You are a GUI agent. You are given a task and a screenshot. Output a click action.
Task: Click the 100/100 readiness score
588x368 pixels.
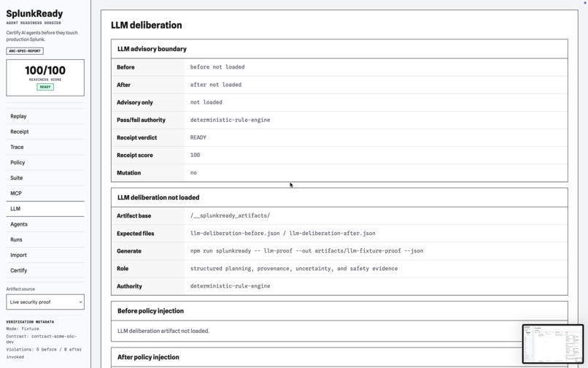45,70
